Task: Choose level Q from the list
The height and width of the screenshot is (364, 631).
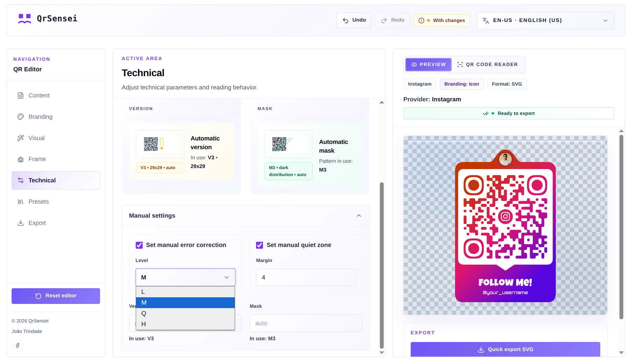Action: (x=185, y=314)
